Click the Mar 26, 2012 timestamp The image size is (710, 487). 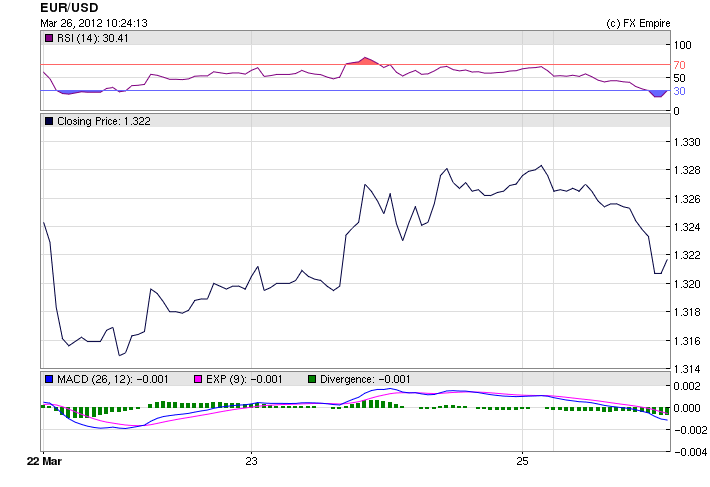(x=94, y=23)
